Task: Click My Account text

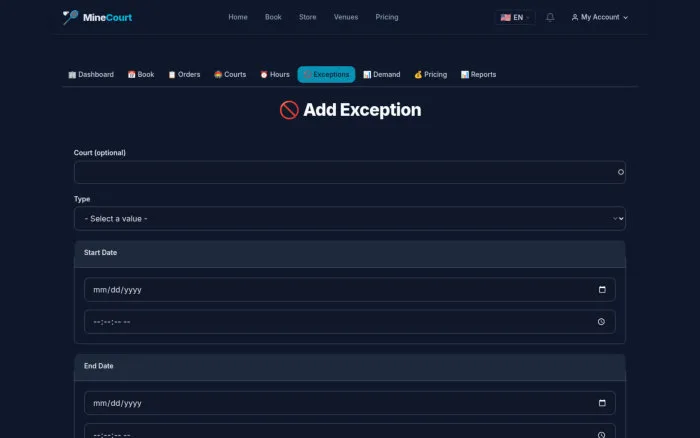Action: coord(600,17)
